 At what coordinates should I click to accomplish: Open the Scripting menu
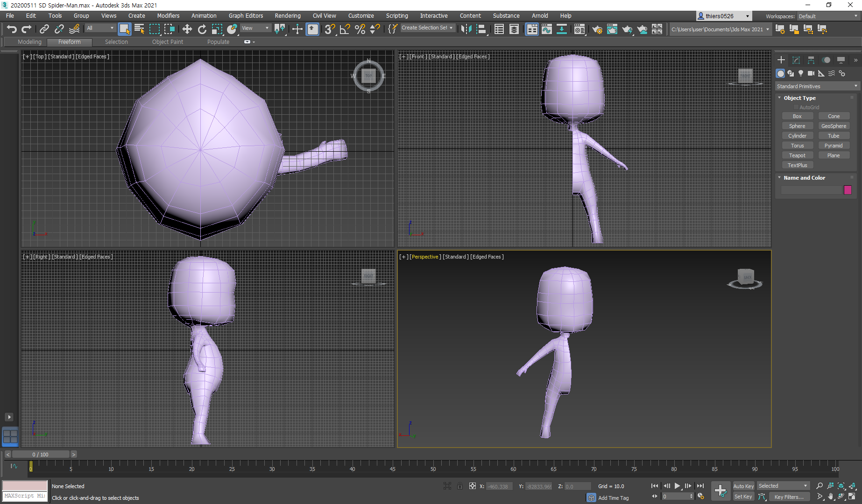pos(397,16)
